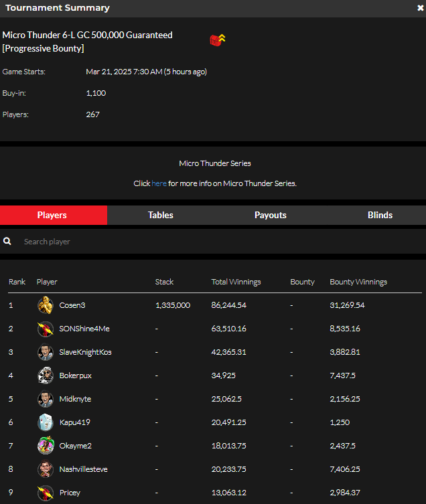Select player name SONShine4Me
426x504 pixels.
pyautogui.click(x=84, y=329)
